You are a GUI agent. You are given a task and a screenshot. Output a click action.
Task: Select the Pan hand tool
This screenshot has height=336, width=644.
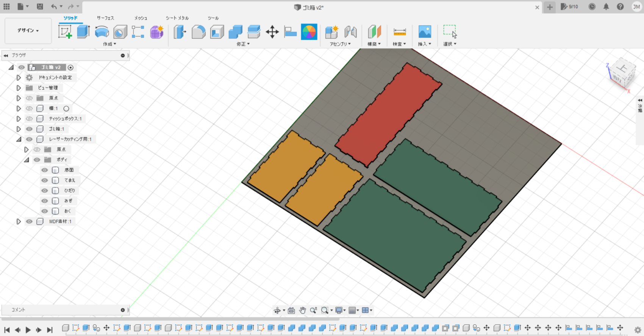[x=302, y=310]
